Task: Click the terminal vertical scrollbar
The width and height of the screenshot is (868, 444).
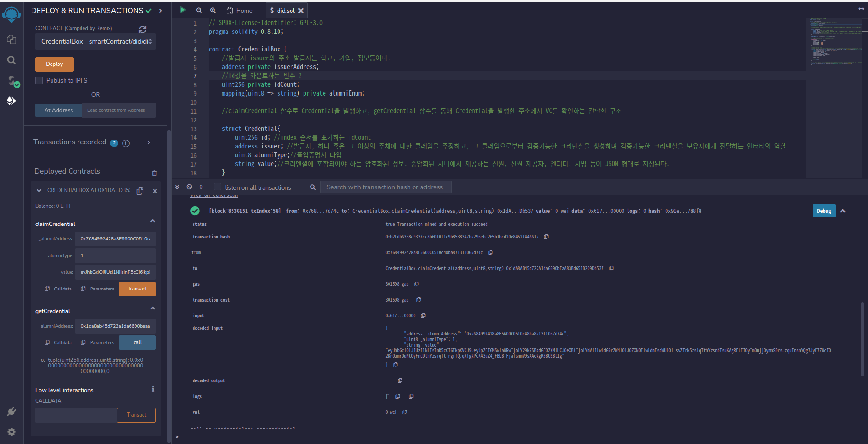Action: (862, 339)
